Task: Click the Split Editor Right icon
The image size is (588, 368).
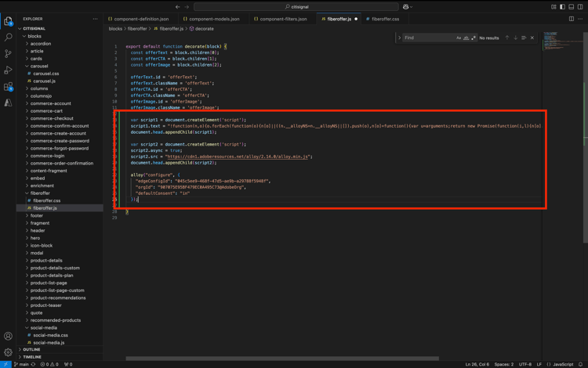Action: pyautogui.click(x=571, y=19)
